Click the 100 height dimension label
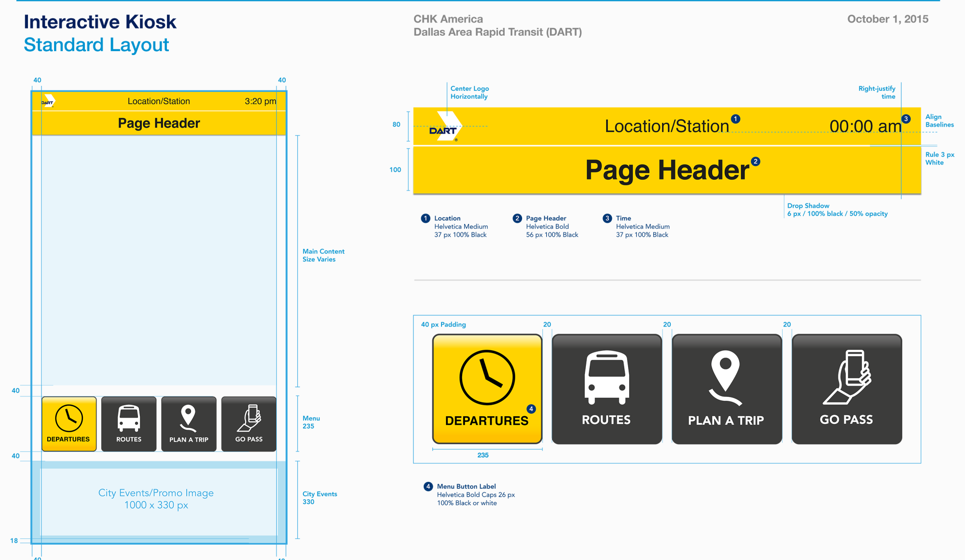965x560 pixels. click(x=395, y=170)
